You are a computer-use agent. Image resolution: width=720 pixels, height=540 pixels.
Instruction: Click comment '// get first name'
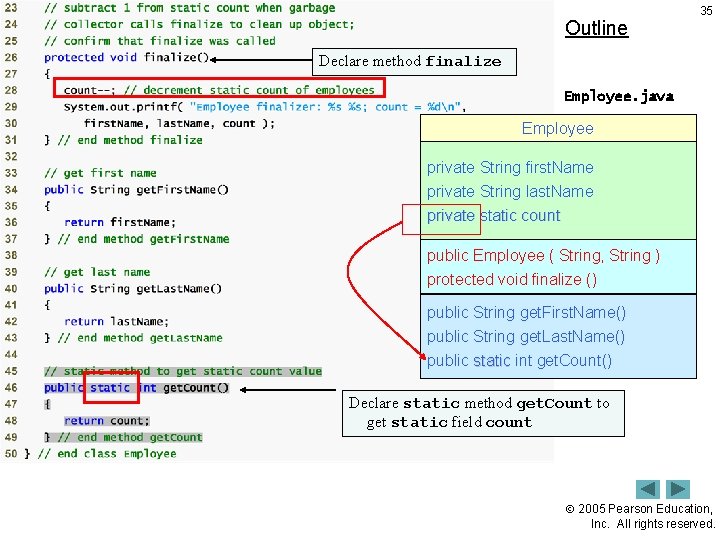(100, 173)
